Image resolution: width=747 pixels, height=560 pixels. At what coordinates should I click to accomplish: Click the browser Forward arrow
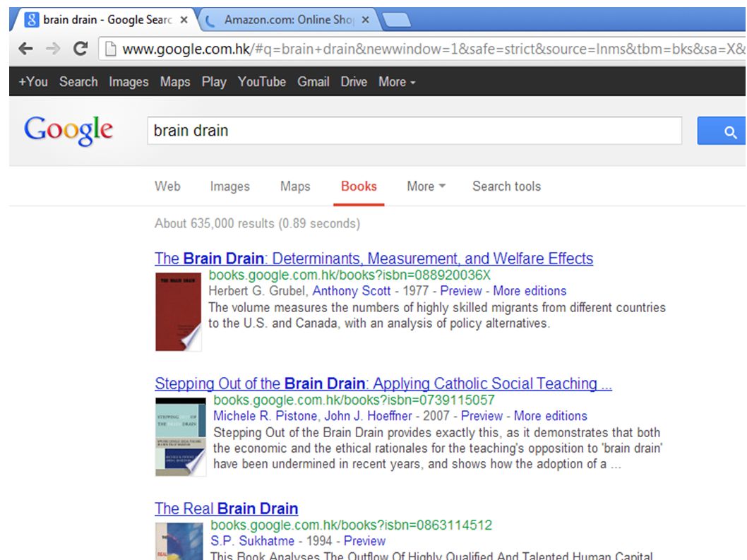(53, 49)
